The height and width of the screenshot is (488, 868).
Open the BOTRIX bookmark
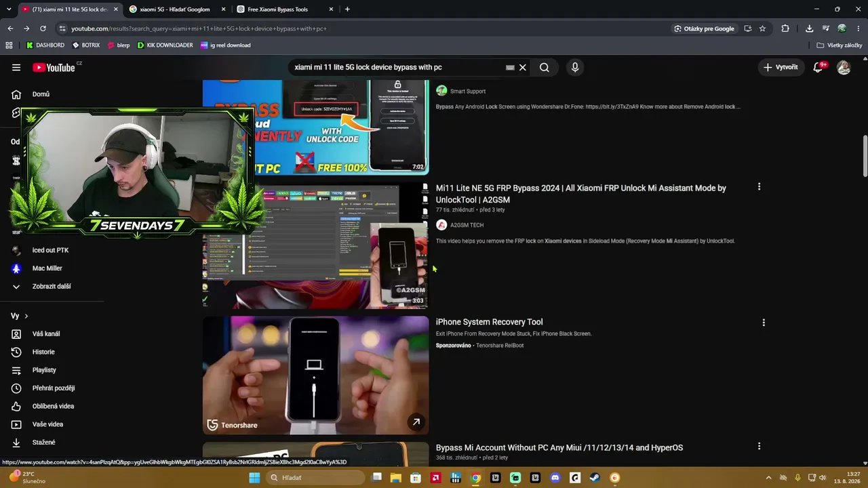[85, 45]
